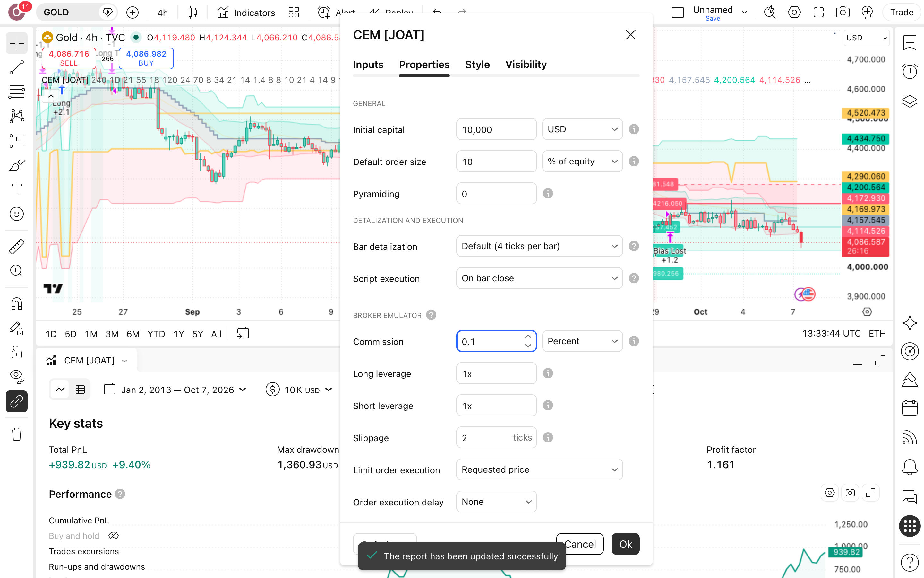
Task: Switch to the Style tab
Action: pos(477,65)
